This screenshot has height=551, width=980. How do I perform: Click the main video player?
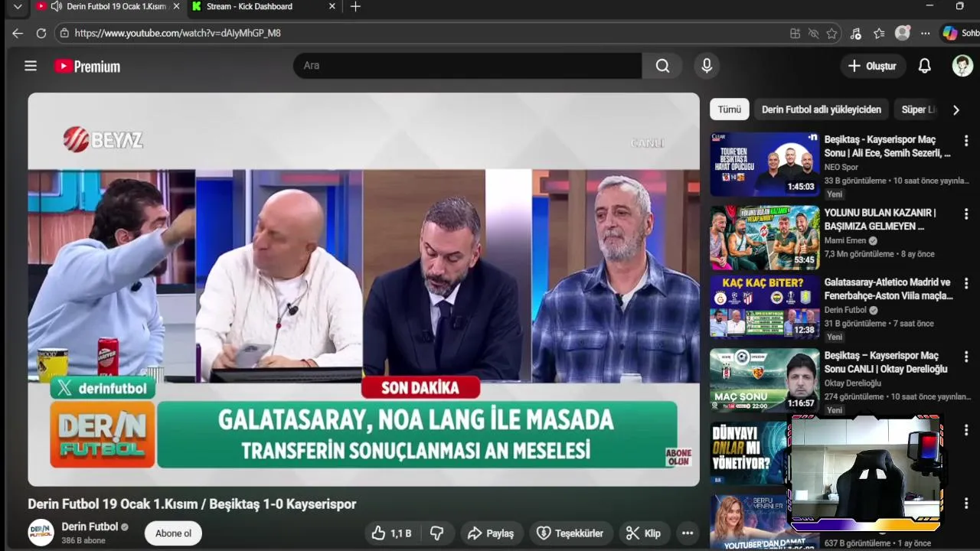[x=364, y=289]
